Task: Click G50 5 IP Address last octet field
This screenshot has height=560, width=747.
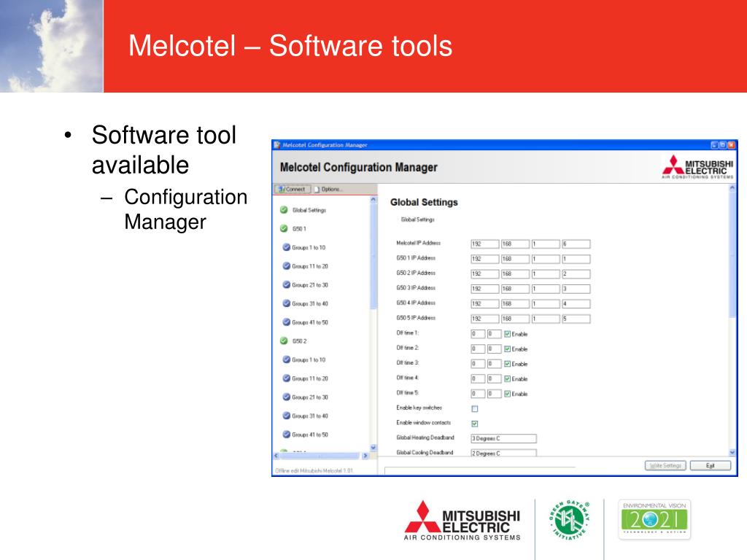Action: point(576,319)
